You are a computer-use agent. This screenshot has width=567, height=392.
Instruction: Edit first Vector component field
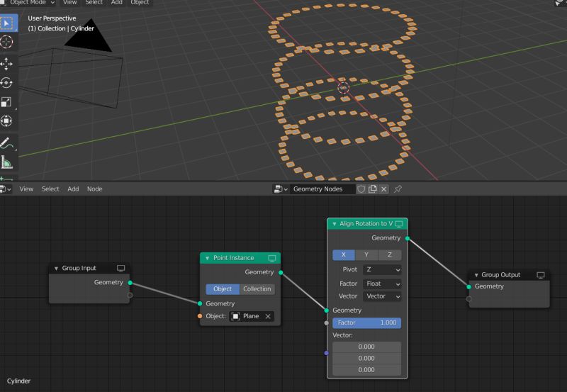pos(366,347)
